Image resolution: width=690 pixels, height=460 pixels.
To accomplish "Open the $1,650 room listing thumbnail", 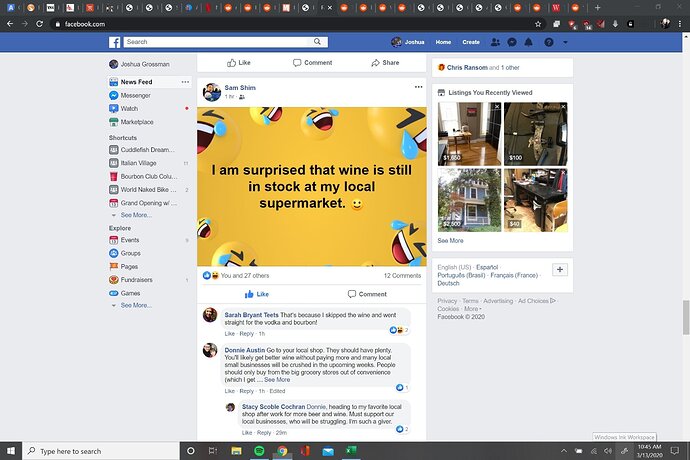I will 469,134.
